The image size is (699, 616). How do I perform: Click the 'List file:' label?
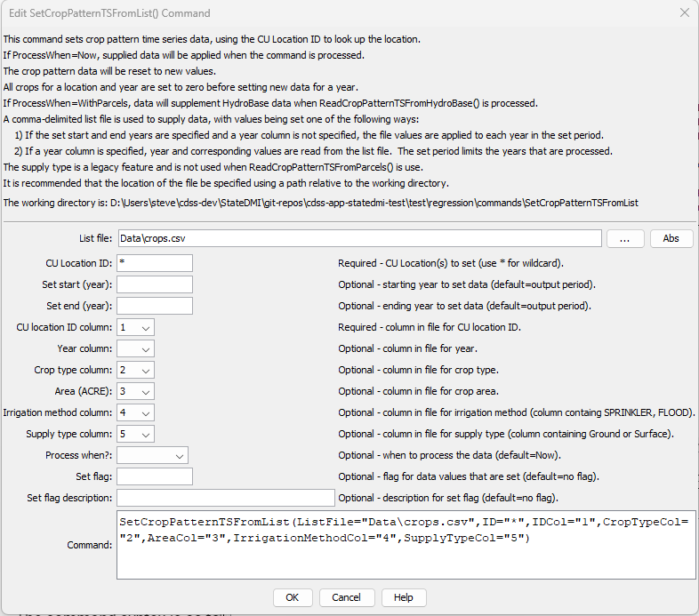96,238
